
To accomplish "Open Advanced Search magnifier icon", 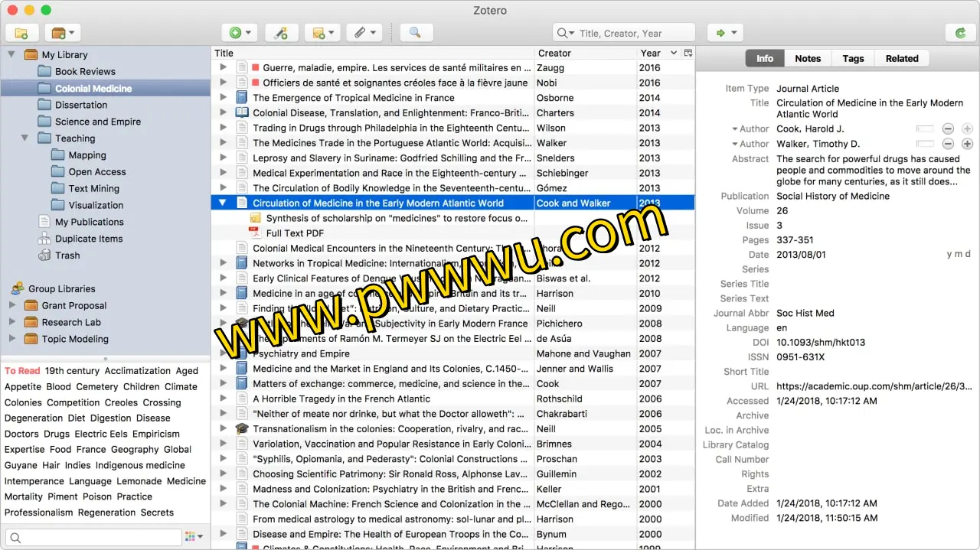I will [x=415, y=33].
